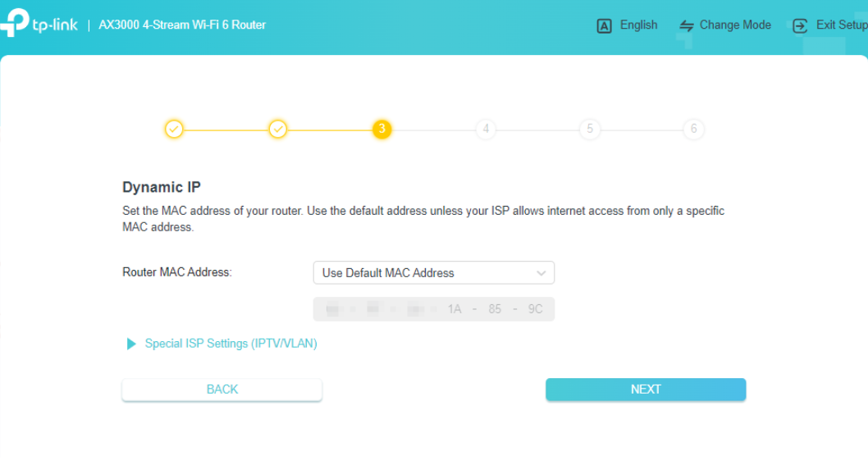The height and width of the screenshot is (474, 868).
Task: Select the active step 3 indicator
Action: coord(381,129)
